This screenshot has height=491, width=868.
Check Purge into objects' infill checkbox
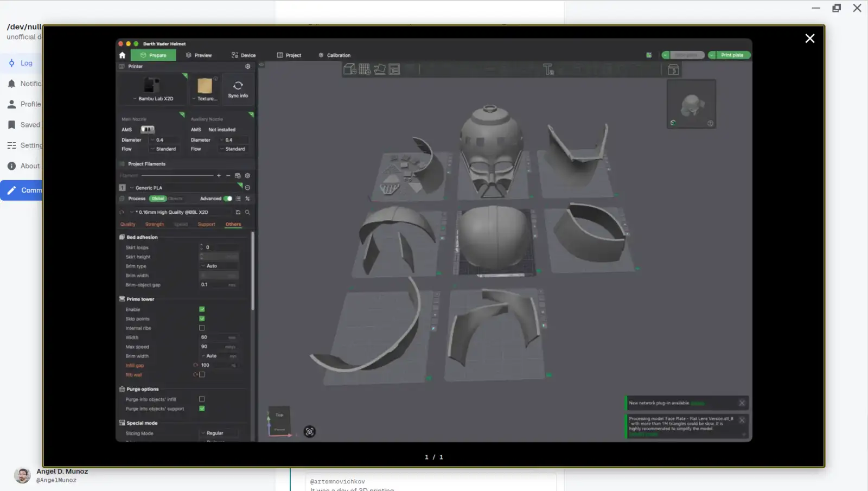coord(202,399)
